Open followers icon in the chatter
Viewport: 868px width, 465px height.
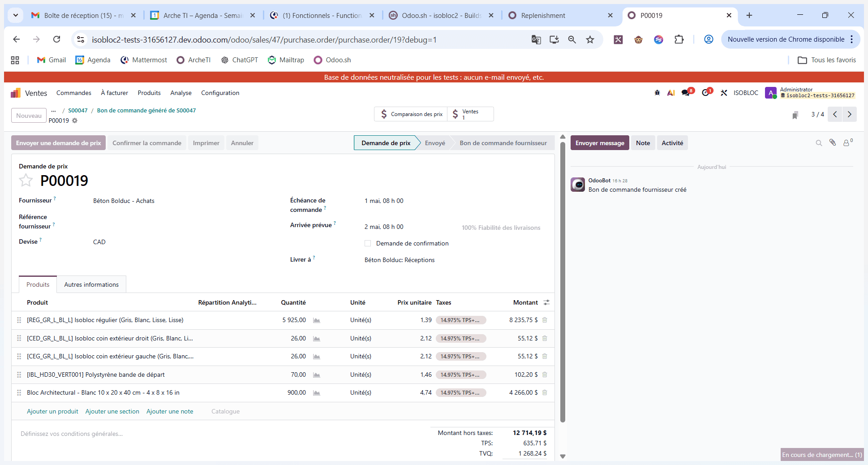[847, 142]
